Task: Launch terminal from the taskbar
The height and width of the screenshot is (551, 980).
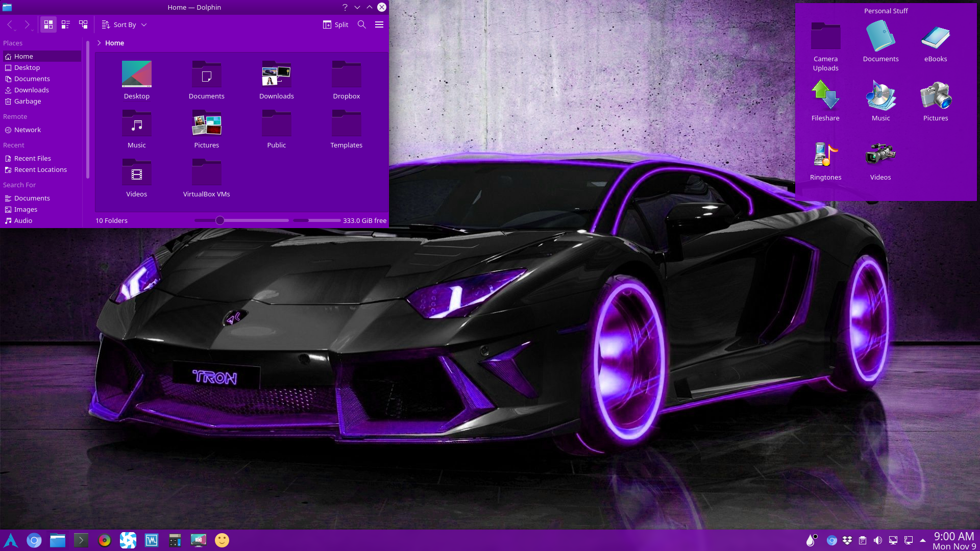Action: [x=81, y=540]
